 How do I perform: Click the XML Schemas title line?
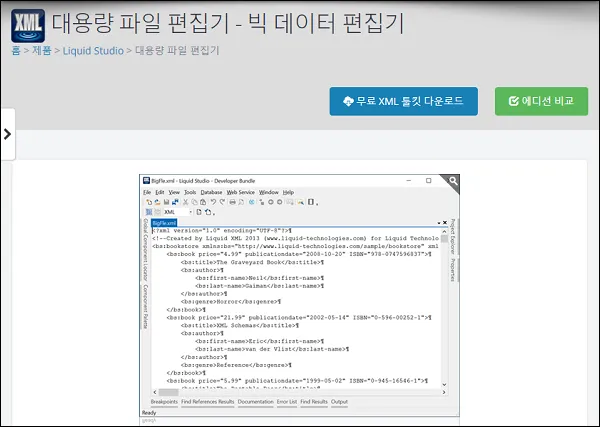[x=240, y=326]
